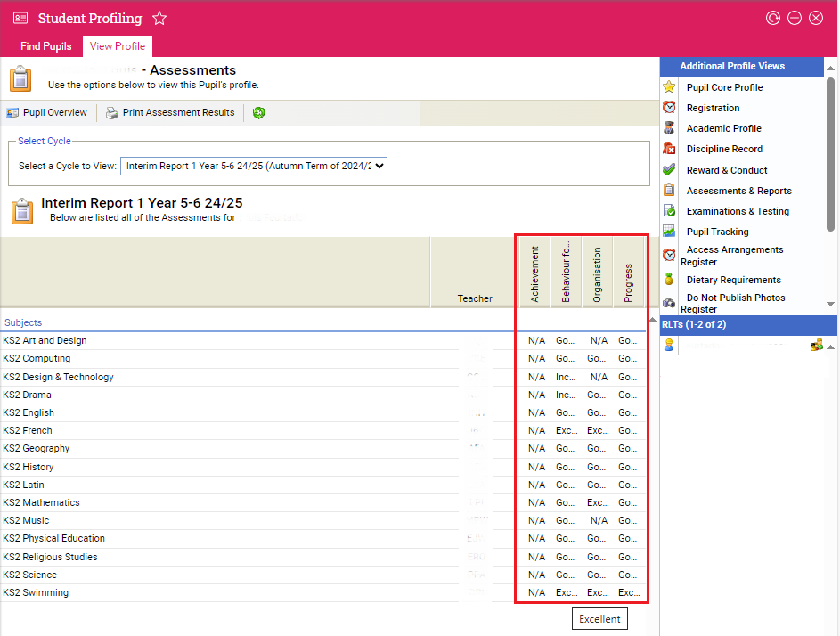Click the Dietary Requirements pear icon
This screenshot has height=636, width=840.
click(669, 280)
